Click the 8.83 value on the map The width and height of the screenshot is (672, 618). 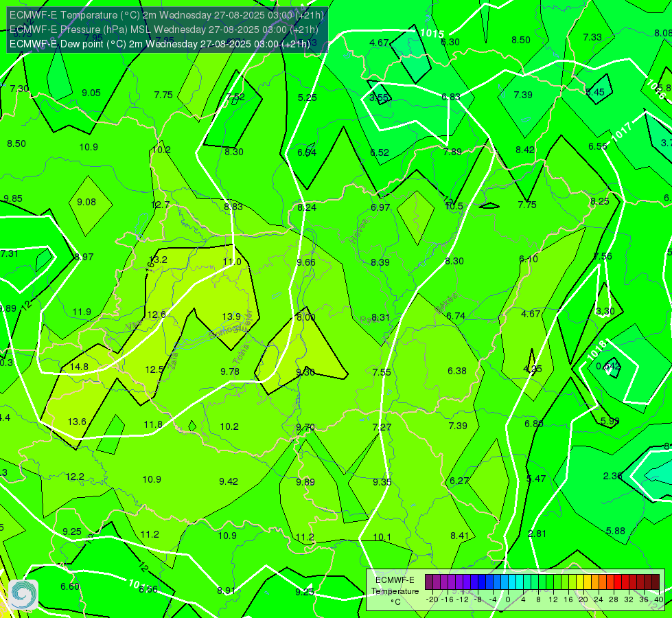click(x=233, y=207)
